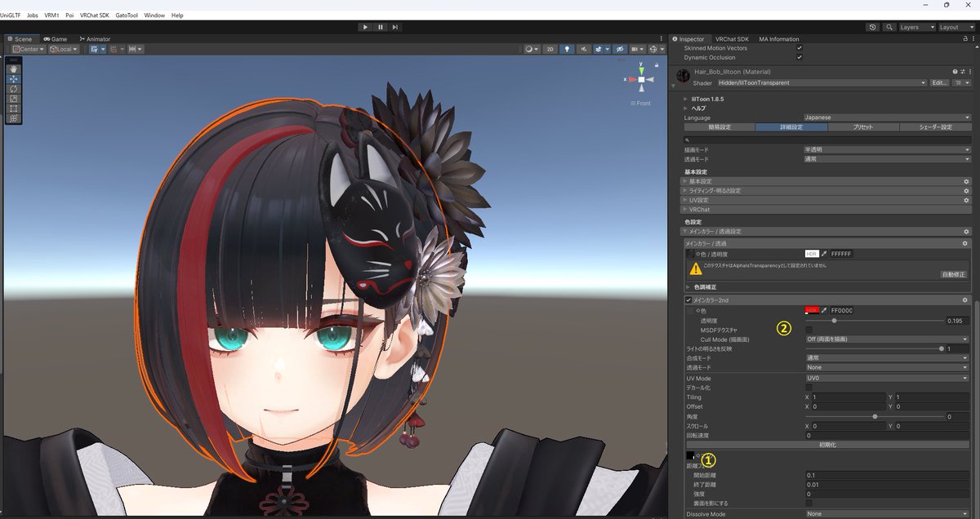Image resolution: width=980 pixels, height=519 pixels.
Task: Select the Move tool
Action: point(14,79)
